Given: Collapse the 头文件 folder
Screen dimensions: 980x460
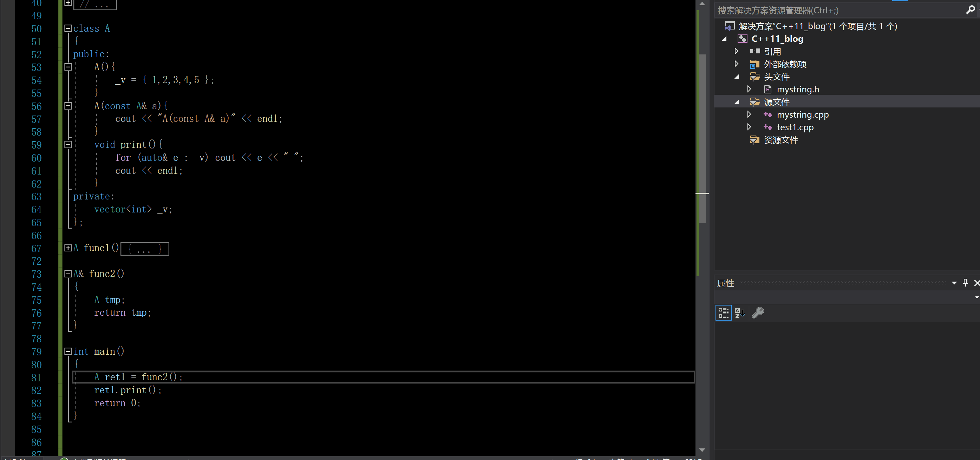Looking at the screenshot, I should [737, 77].
